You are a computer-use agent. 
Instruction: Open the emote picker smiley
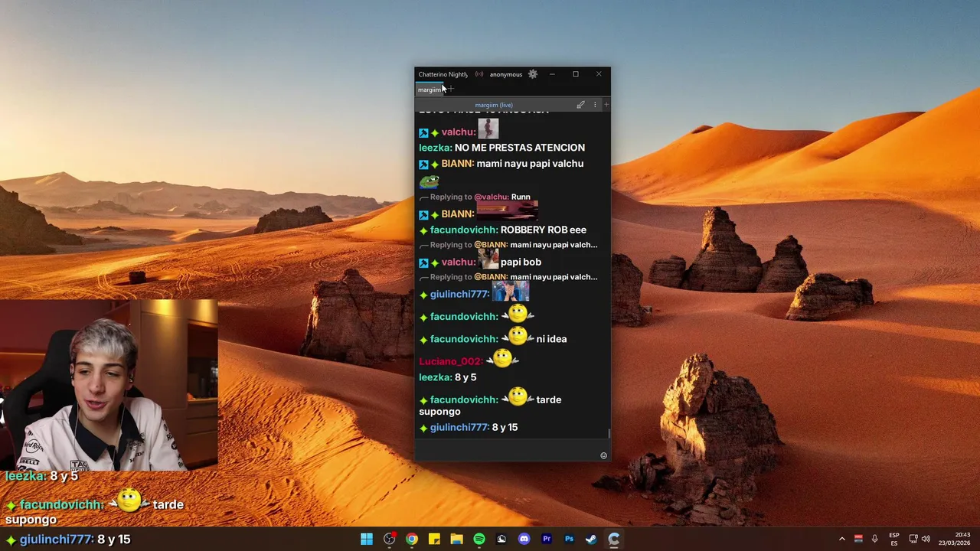pyautogui.click(x=603, y=455)
